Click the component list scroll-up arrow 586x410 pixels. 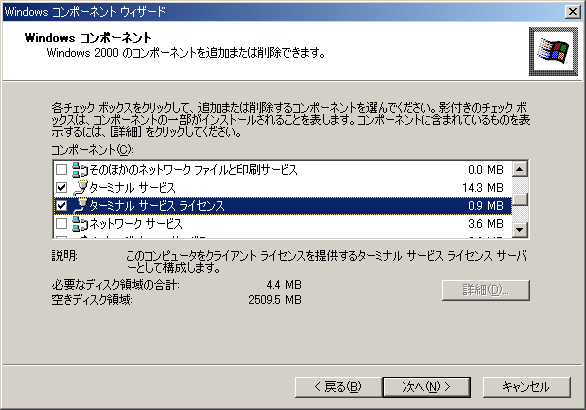(x=519, y=169)
